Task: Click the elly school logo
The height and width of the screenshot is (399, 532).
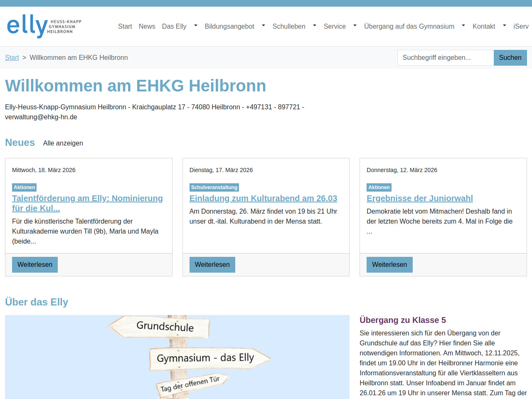Action: coord(44,26)
